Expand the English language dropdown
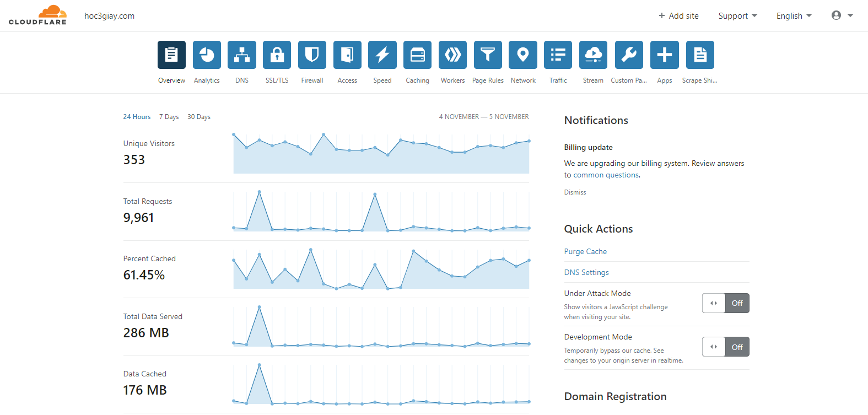This screenshot has width=868, height=415. 794,16
